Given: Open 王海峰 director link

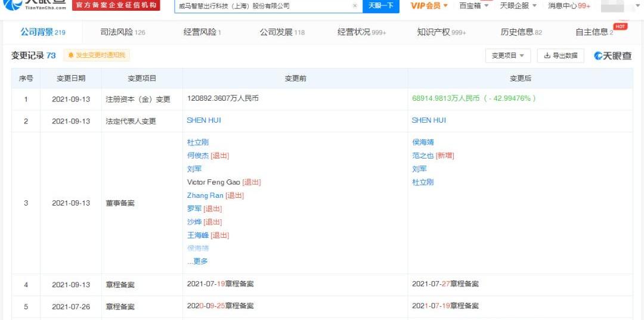Looking at the screenshot, I should pyautogui.click(x=198, y=235).
